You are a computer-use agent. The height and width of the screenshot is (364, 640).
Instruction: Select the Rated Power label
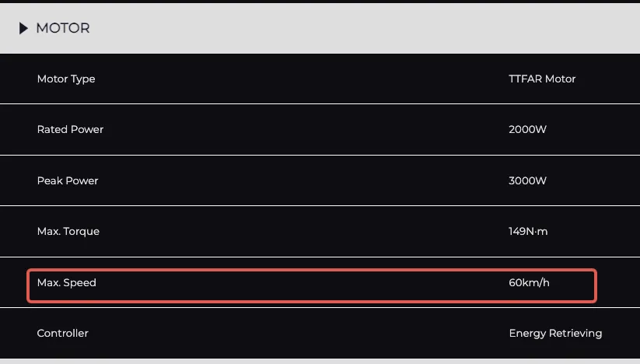[70, 129]
